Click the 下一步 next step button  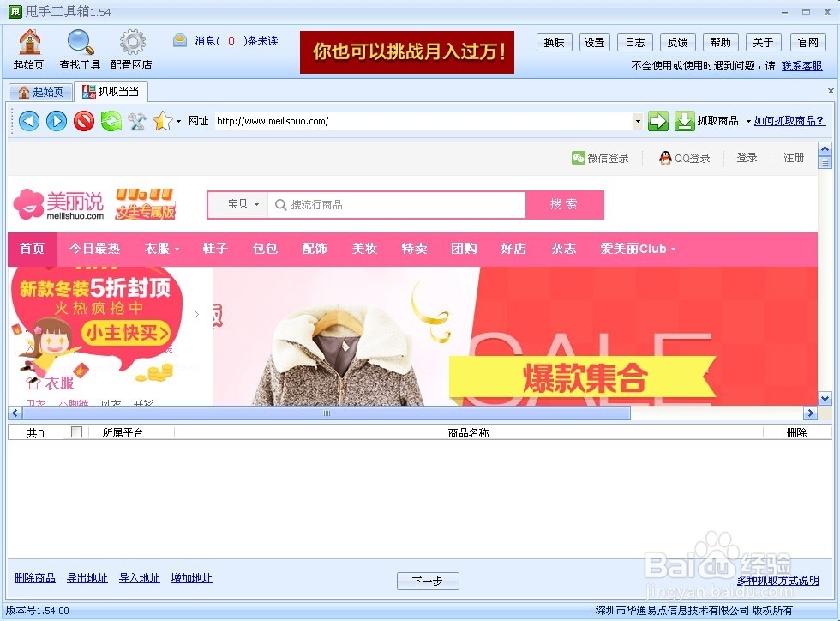coord(428,581)
